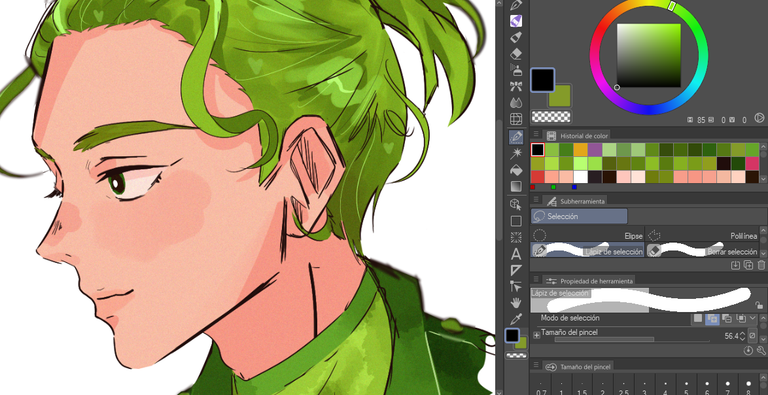This screenshot has height=395, width=768.
Task: Open sub tool detail wrench icon
Action: [x=761, y=350]
